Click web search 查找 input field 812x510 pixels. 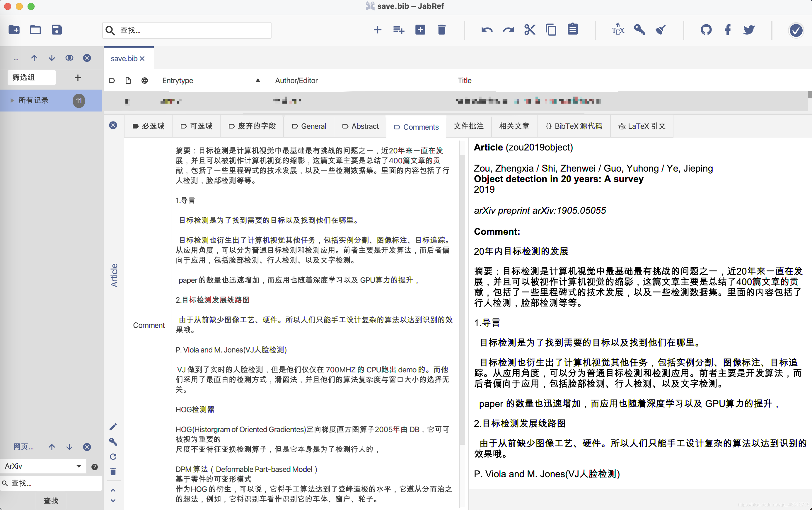click(x=51, y=483)
